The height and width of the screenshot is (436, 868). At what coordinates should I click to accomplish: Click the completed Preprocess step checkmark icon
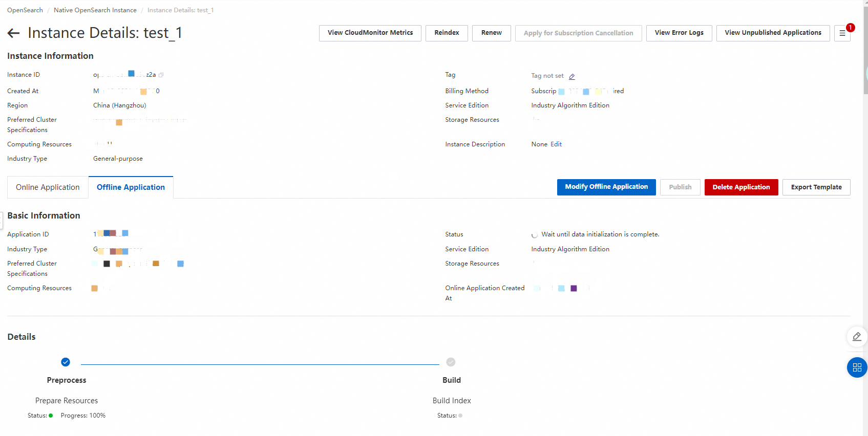tap(66, 362)
